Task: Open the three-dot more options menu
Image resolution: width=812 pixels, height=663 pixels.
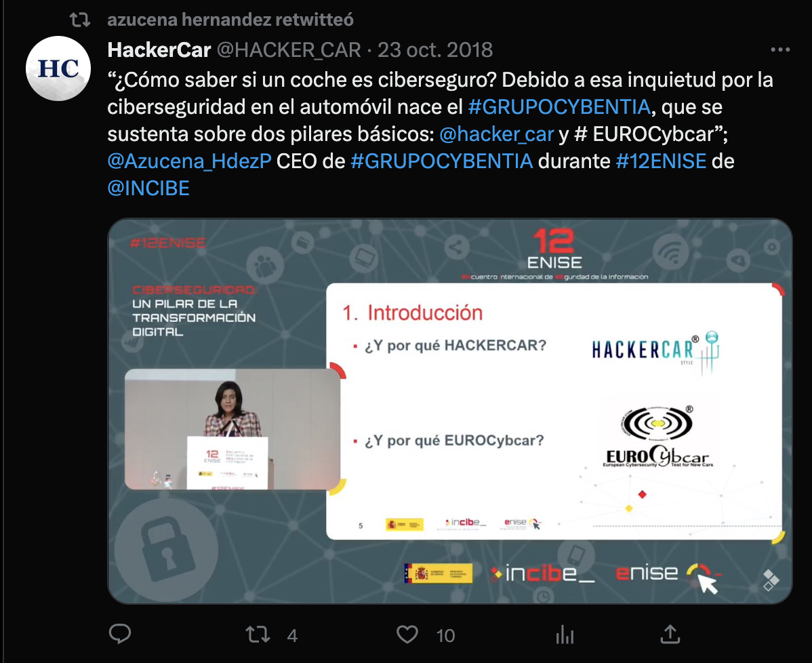Action: pyautogui.click(x=780, y=49)
